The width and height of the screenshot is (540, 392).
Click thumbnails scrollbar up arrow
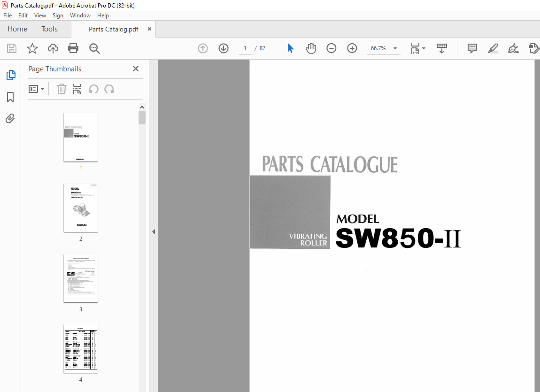tap(142, 107)
